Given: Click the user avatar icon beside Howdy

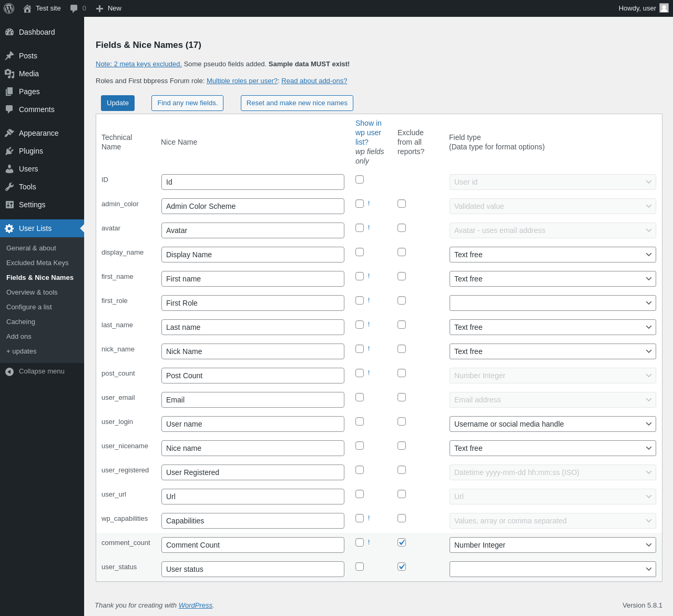Looking at the screenshot, I should tap(664, 8).
